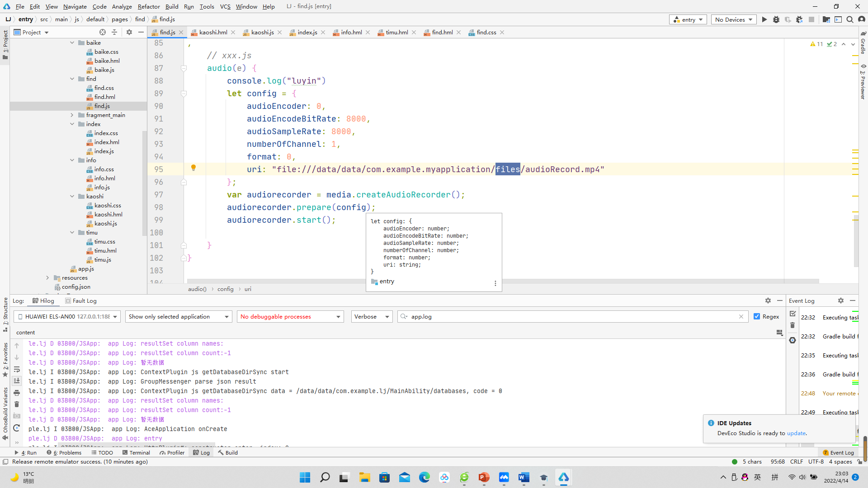Toggle the OhosBuild Variants side panel
The image size is (868, 488).
click(5, 413)
